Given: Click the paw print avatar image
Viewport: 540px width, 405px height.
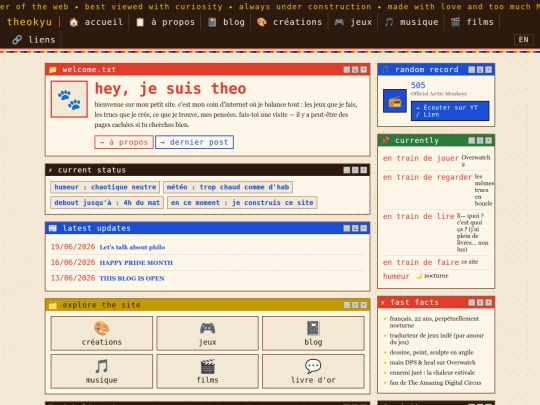Looking at the screenshot, I should 69,99.
